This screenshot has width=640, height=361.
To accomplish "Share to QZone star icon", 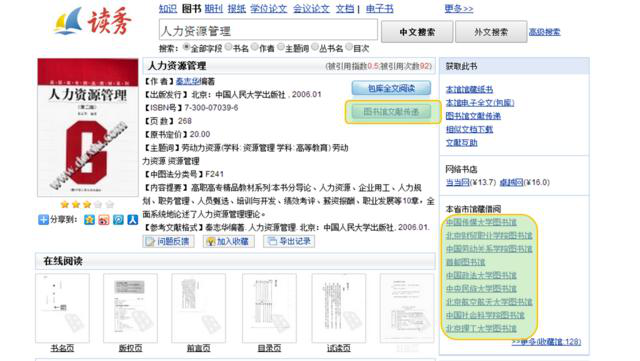I will 89,220.
